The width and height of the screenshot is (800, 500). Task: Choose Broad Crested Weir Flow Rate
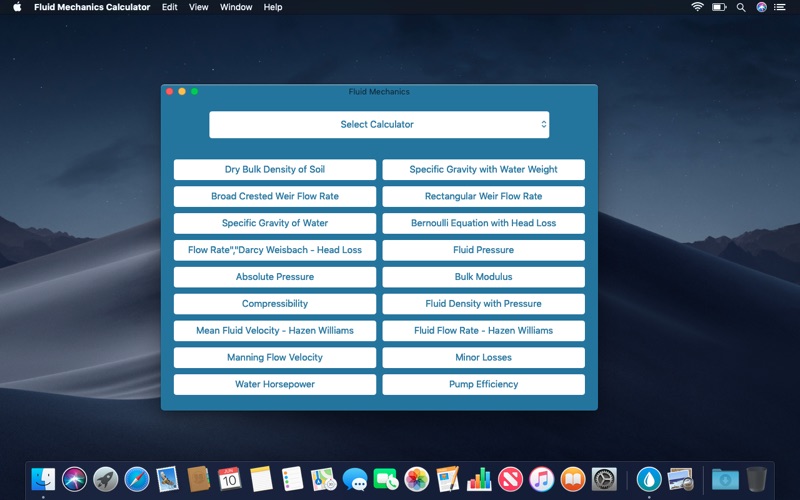pyautogui.click(x=274, y=196)
